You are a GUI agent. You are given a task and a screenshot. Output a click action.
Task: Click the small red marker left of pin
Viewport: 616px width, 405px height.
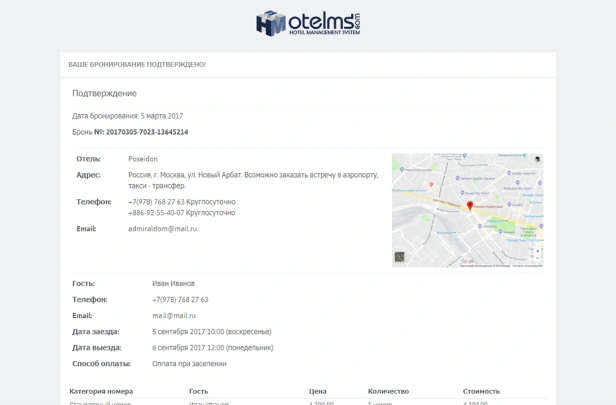pos(431,184)
